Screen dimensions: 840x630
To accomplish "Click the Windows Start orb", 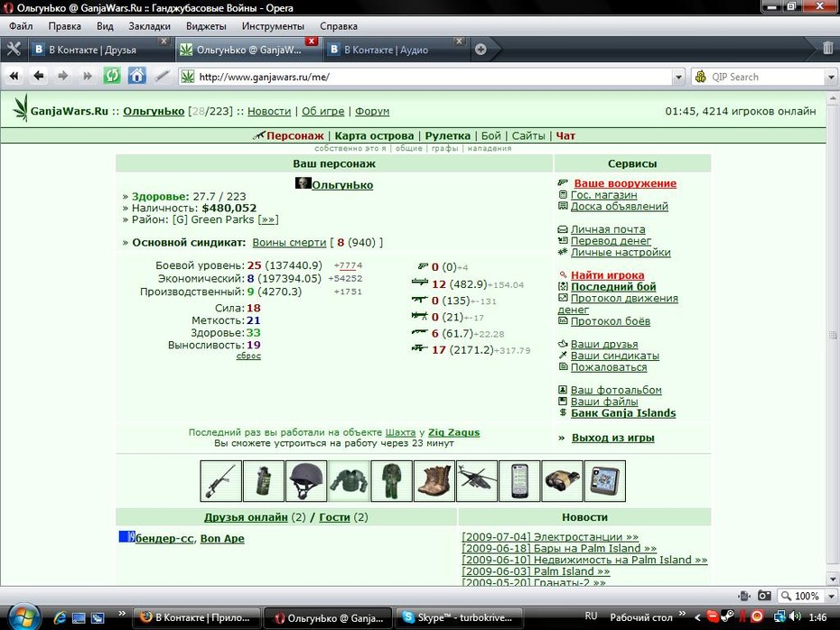I will [x=23, y=616].
